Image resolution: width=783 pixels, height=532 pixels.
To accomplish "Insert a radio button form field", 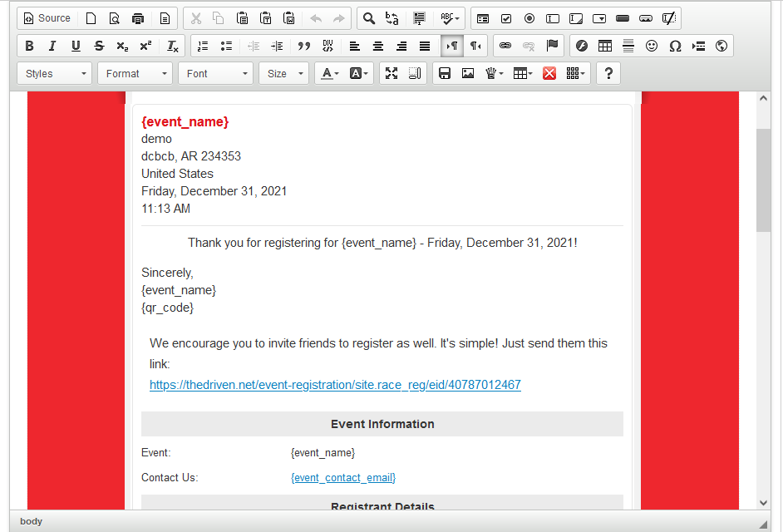I will click(529, 18).
